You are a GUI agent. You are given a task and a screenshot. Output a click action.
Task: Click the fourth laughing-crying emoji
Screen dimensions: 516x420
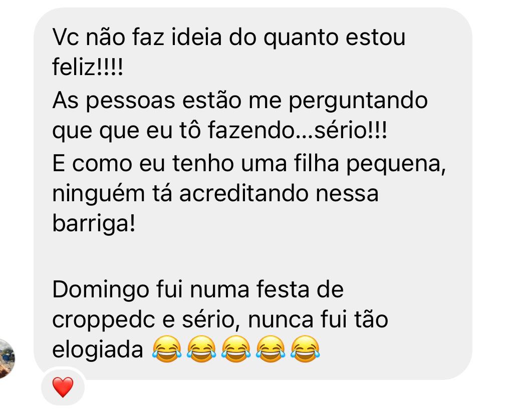pyautogui.click(x=271, y=349)
